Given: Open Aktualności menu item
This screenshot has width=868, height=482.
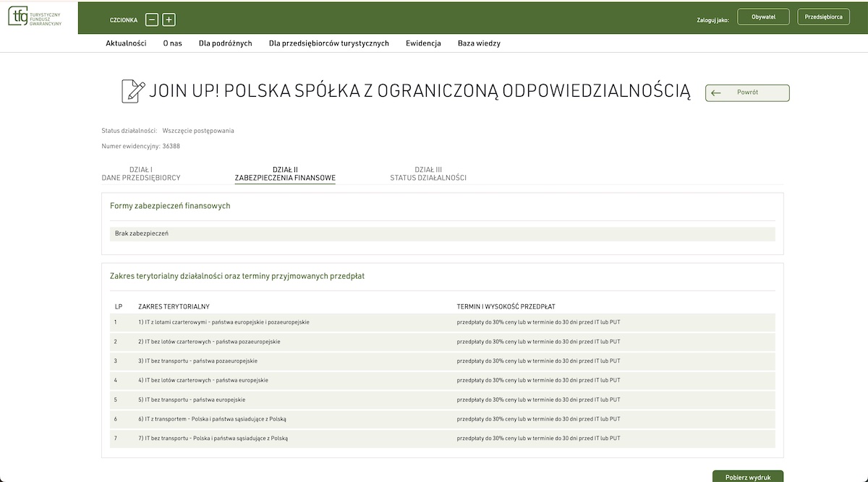Looking at the screenshot, I should [126, 43].
